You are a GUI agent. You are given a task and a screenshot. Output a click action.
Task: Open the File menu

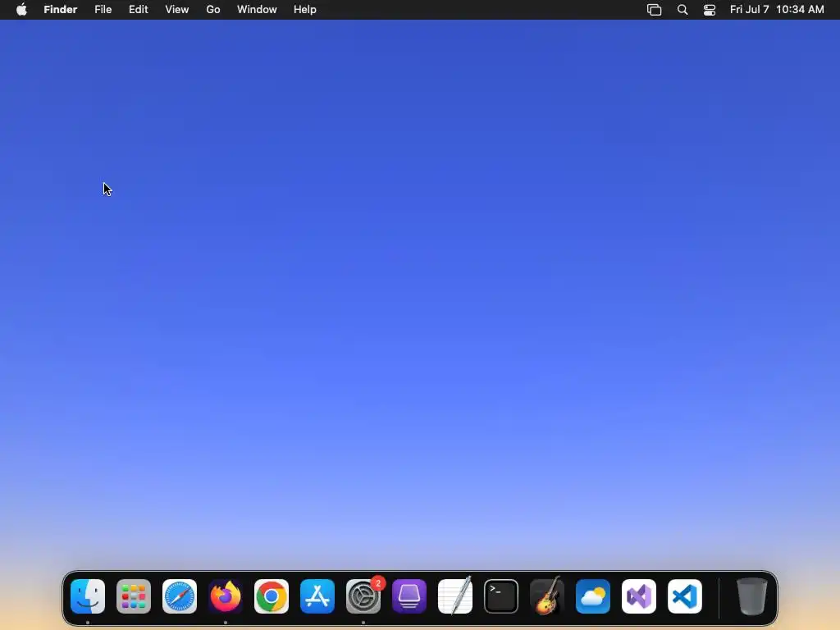[x=103, y=10]
